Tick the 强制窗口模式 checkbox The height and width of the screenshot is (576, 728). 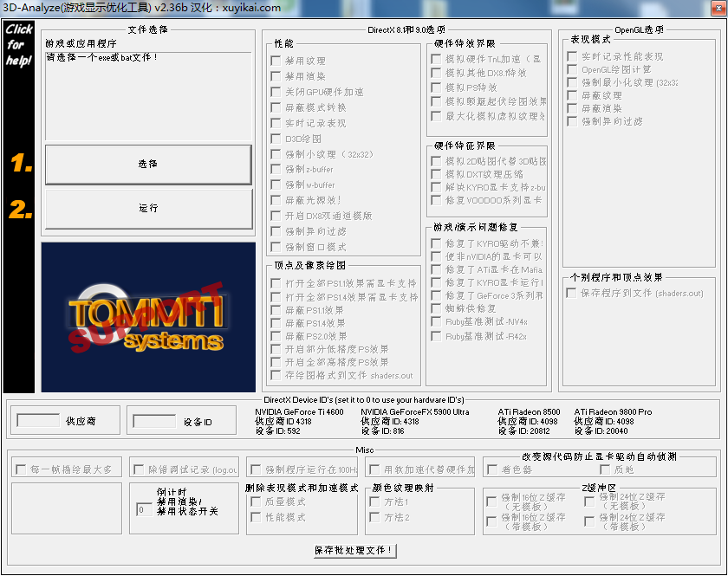coord(276,247)
